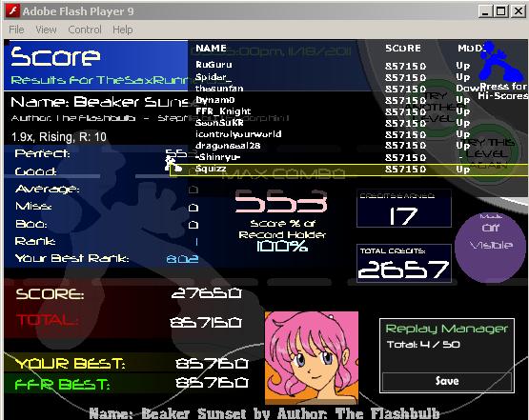The image size is (529, 420).
Task: Open the Help menu
Action: pos(122,30)
